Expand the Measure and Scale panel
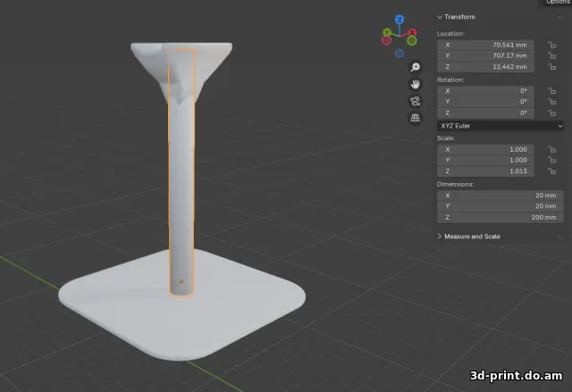 440,237
